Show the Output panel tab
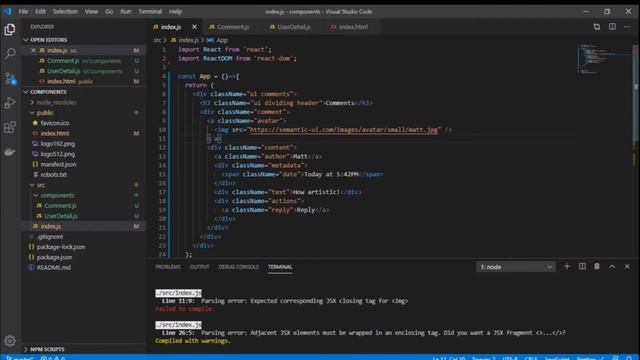 click(x=199, y=267)
